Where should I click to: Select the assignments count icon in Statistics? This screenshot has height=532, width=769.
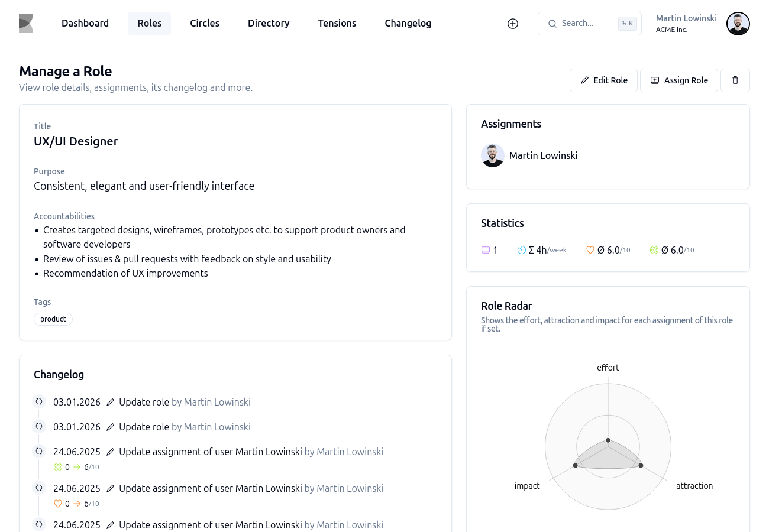(485, 249)
